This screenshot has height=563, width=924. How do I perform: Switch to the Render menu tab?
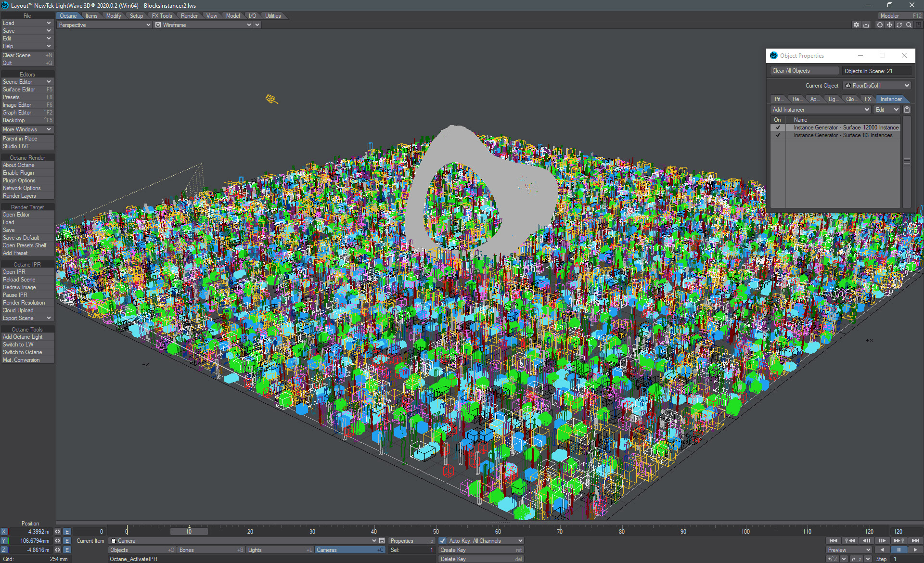click(189, 16)
